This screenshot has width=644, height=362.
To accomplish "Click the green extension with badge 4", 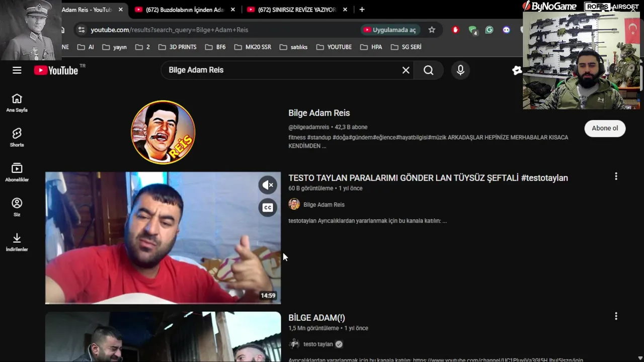I will [472, 30].
